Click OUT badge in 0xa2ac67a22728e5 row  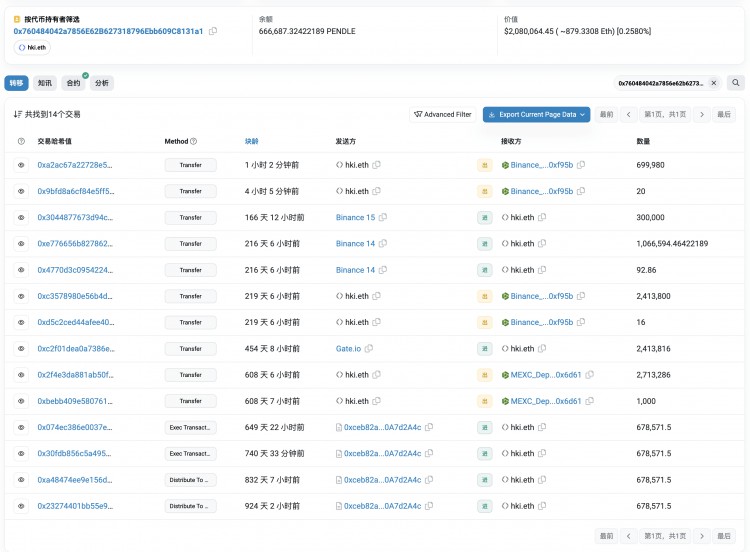[x=485, y=165]
